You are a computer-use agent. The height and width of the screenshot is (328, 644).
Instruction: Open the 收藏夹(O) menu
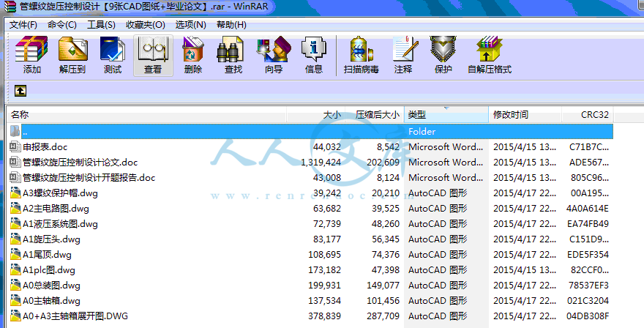[146, 25]
